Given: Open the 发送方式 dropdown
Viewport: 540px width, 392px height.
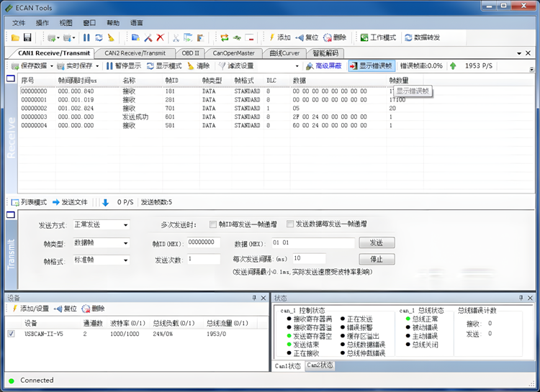Looking at the screenshot, I should point(125,225).
